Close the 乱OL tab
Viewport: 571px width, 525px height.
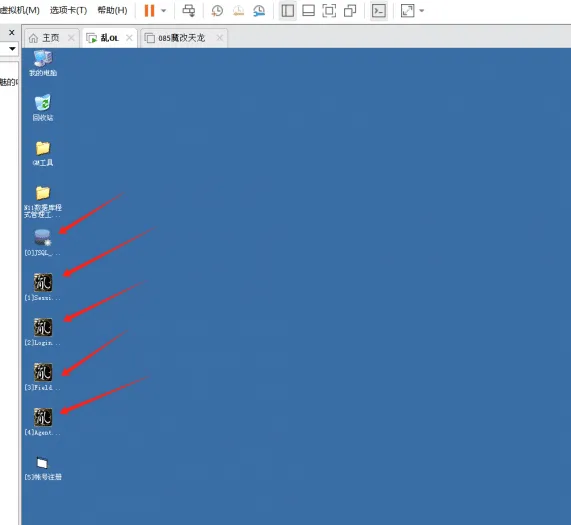pyautogui.click(x=129, y=38)
